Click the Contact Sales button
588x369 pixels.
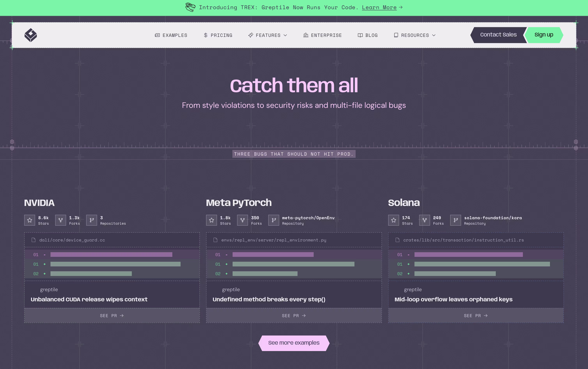pyautogui.click(x=498, y=35)
